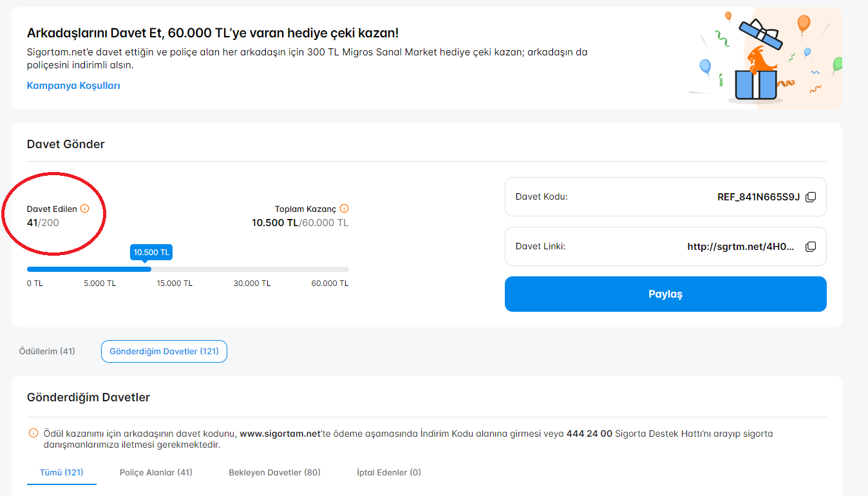This screenshot has width=868, height=496.
Task: Click the Paylaş button
Action: pyautogui.click(x=665, y=294)
